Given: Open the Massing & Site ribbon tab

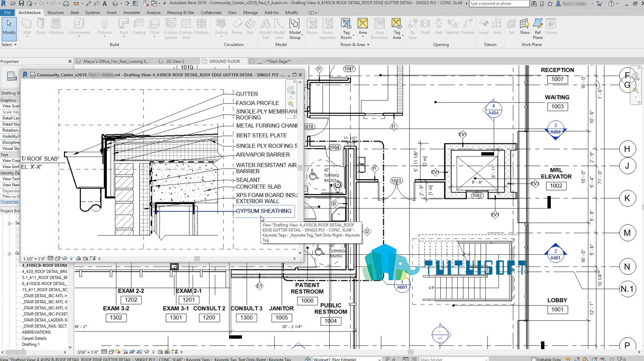Looking at the screenshot, I should point(180,13).
